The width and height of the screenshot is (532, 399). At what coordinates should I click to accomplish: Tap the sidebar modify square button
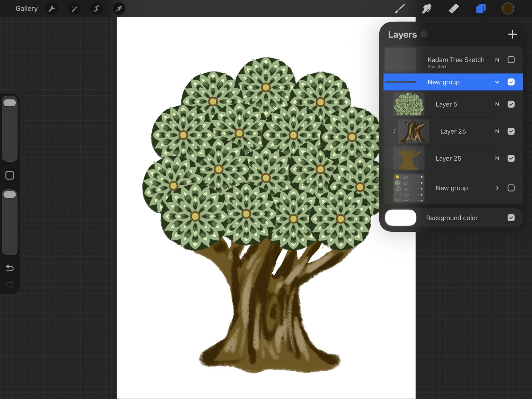click(10, 175)
